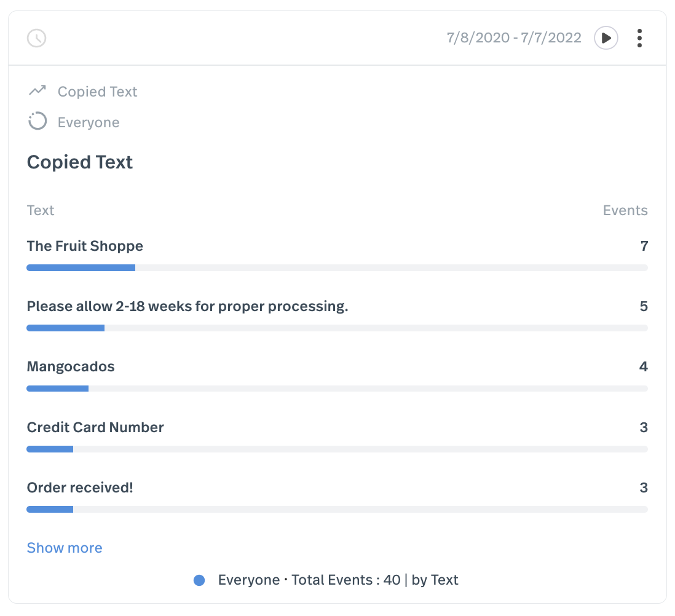
Task: Open the three-dot more options menu
Action: pyautogui.click(x=639, y=38)
